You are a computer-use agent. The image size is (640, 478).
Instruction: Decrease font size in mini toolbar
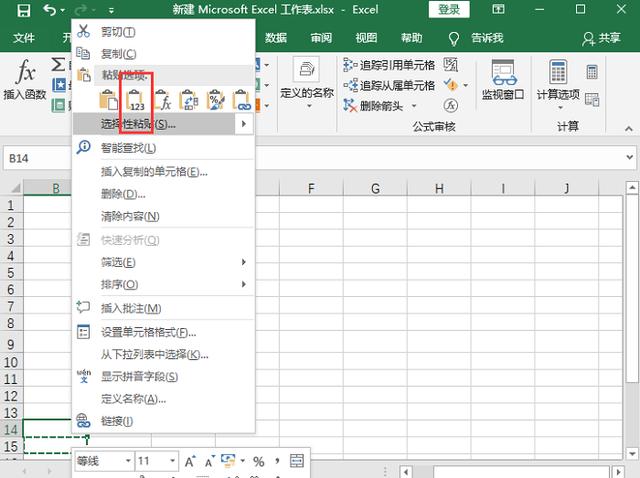(209, 462)
